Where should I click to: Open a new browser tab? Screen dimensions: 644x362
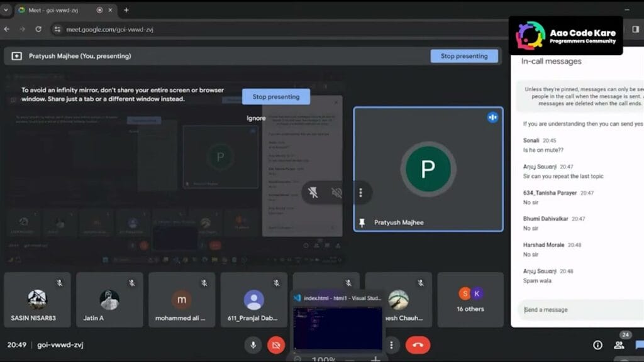tap(126, 10)
